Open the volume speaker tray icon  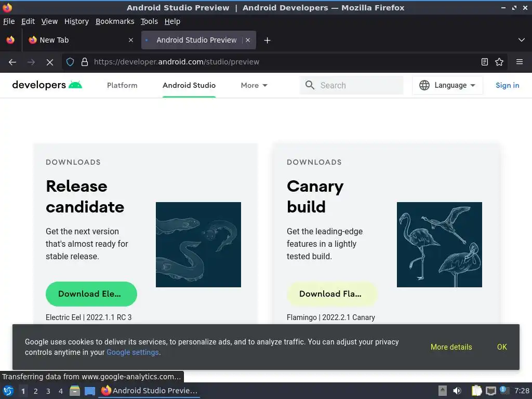tap(457, 391)
